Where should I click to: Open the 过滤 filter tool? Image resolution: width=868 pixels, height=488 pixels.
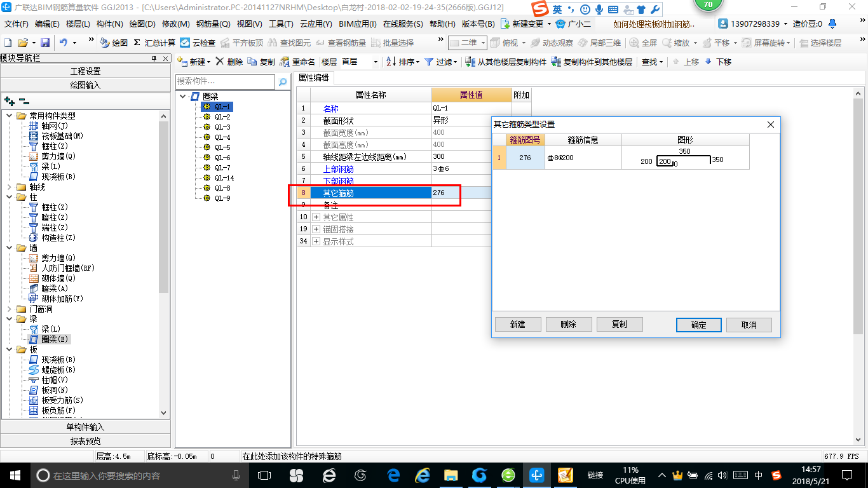pos(440,62)
